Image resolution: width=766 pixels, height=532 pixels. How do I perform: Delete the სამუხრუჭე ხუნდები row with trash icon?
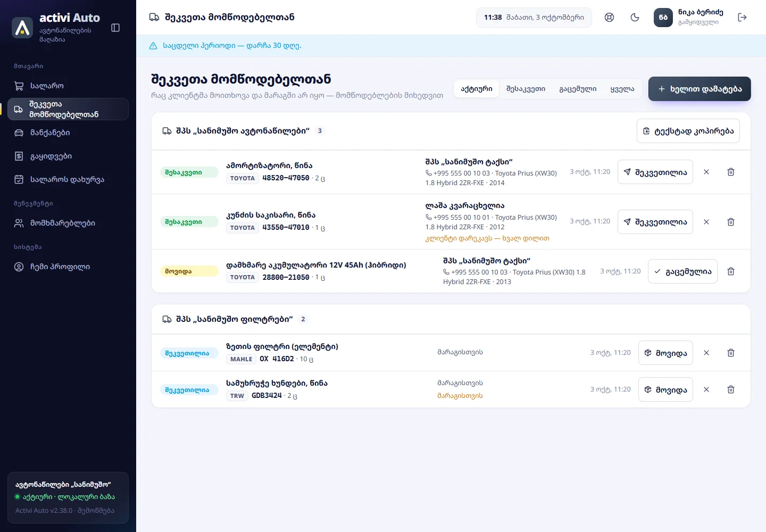[x=731, y=389]
